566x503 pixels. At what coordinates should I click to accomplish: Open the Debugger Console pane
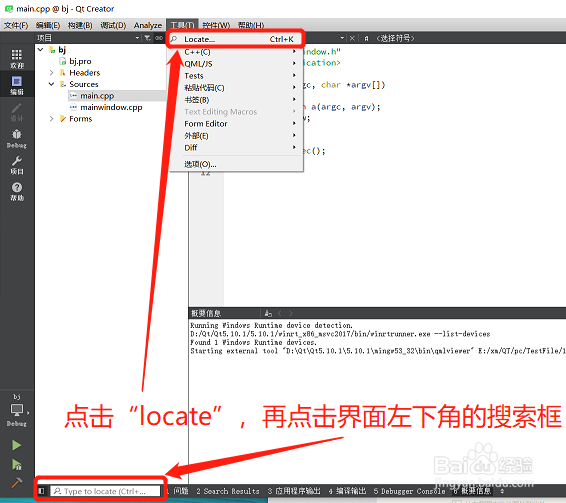tap(409, 491)
